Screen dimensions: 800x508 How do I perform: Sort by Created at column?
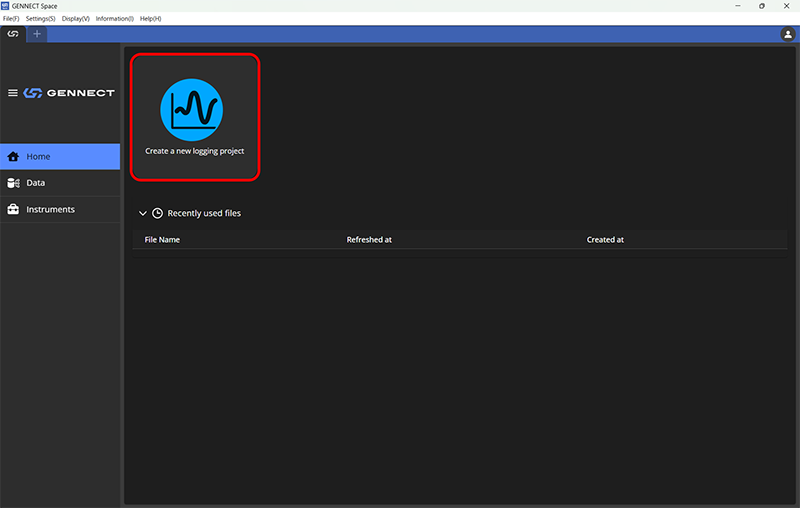click(x=605, y=240)
